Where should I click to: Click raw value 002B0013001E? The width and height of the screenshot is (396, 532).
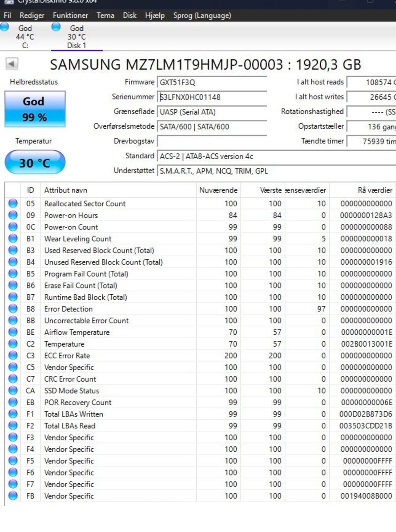pyautogui.click(x=366, y=344)
